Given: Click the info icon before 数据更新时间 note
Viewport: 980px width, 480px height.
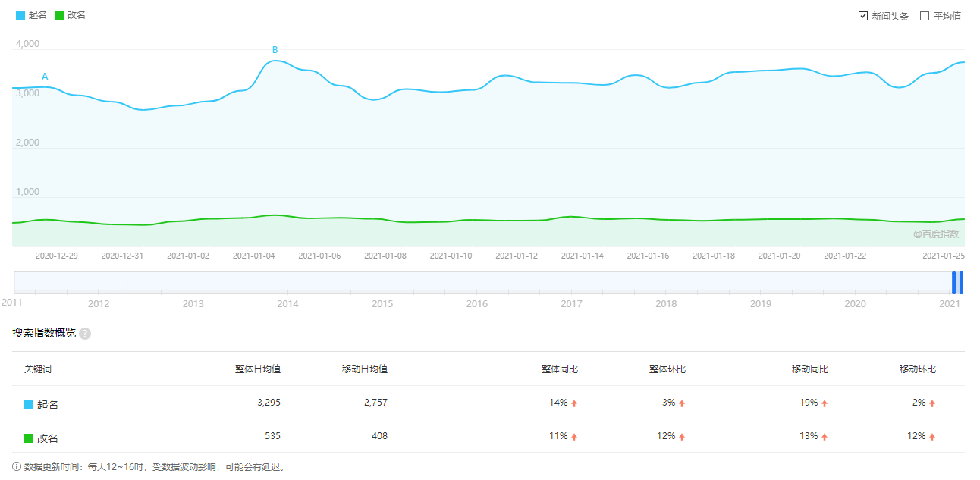Looking at the screenshot, I should tap(17, 468).
